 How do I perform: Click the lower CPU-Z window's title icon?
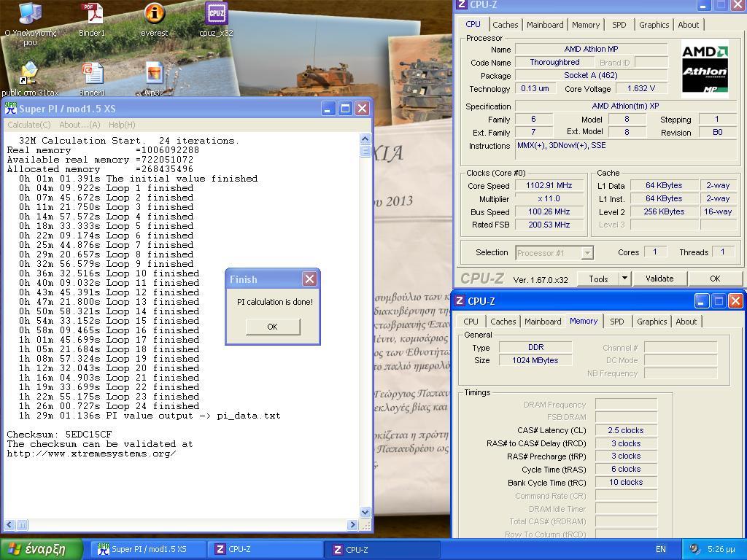coord(460,301)
